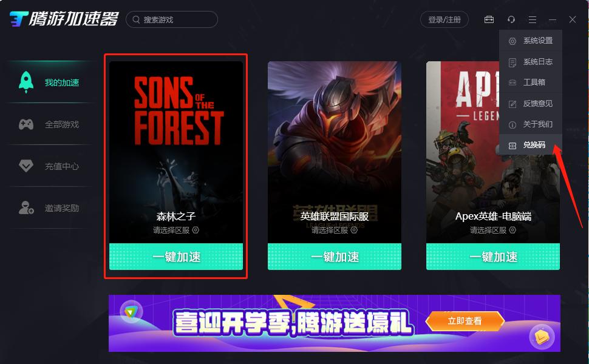Screen dimensions: 589x364
Task: Click the 搜索游戏 search field
Action: [172, 19]
